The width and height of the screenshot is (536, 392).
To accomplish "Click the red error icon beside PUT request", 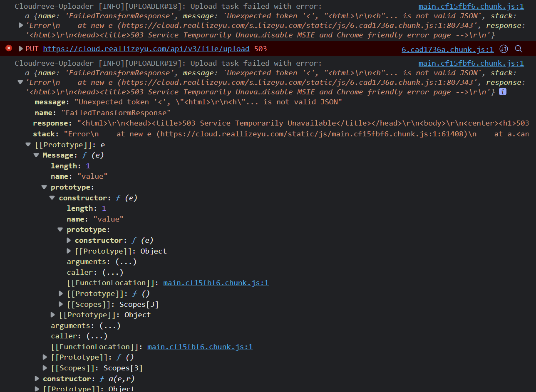I will [9, 48].
